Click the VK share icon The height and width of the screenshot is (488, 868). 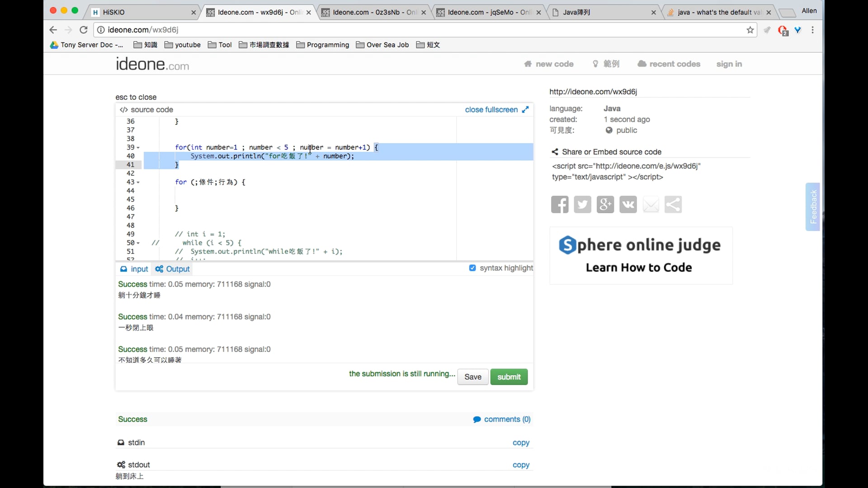[628, 205]
